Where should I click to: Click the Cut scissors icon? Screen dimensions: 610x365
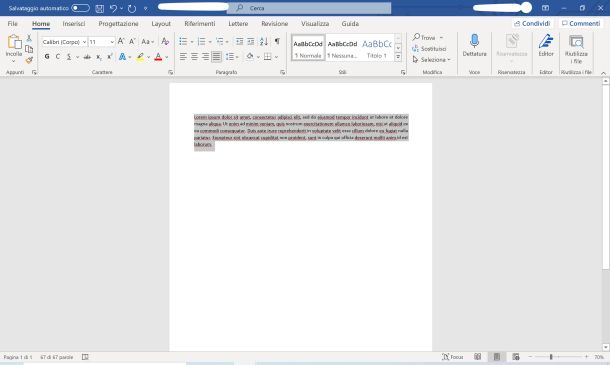(x=29, y=38)
